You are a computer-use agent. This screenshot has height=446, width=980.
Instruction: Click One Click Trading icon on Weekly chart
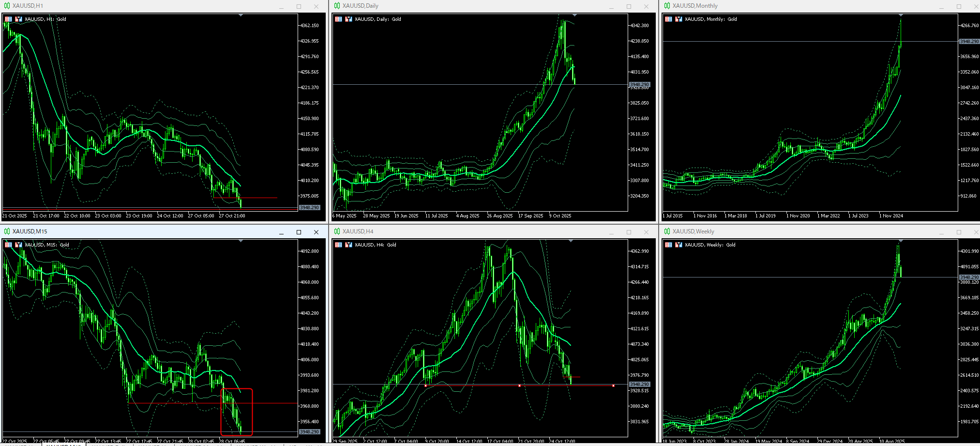pyautogui.click(x=668, y=245)
